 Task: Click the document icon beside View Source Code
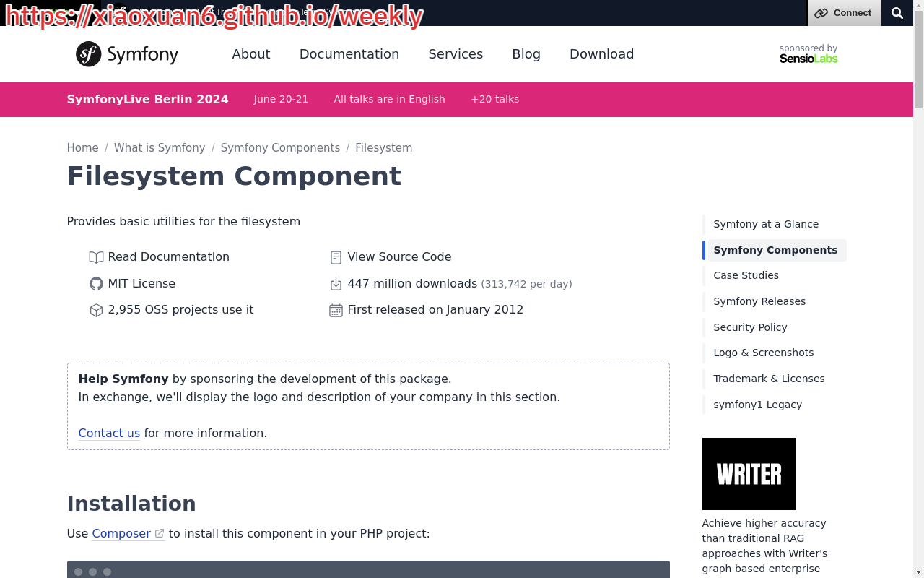pyautogui.click(x=336, y=257)
